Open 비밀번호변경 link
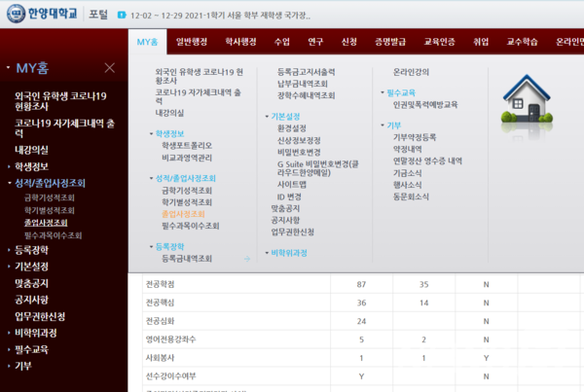 click(299, 153)
